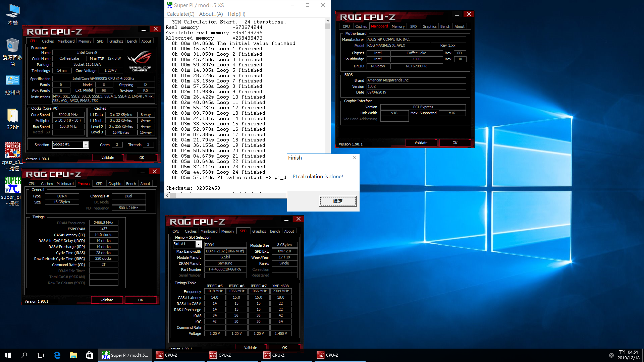
Task: Click the CPU tab in ROG CPU-Z
Action: tap(32, 41)
